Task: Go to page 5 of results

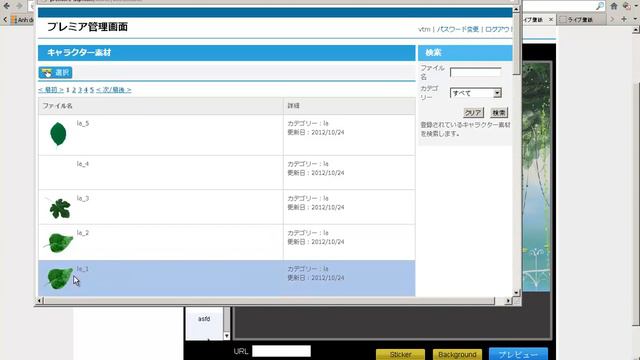Action: [92, 90]
